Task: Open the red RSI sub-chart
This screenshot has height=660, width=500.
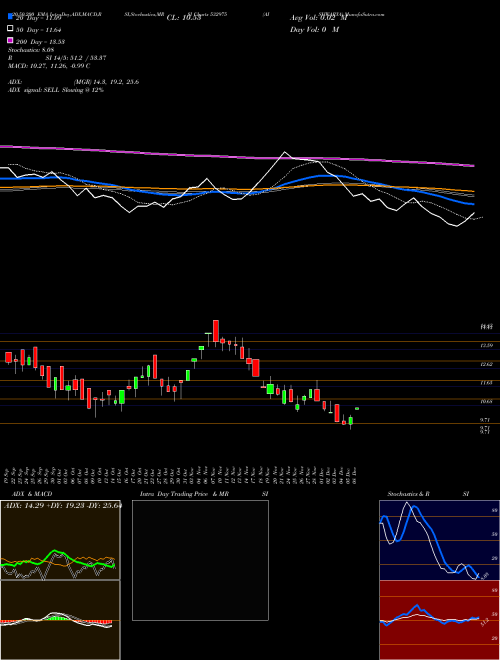Action: coord(439,620)
